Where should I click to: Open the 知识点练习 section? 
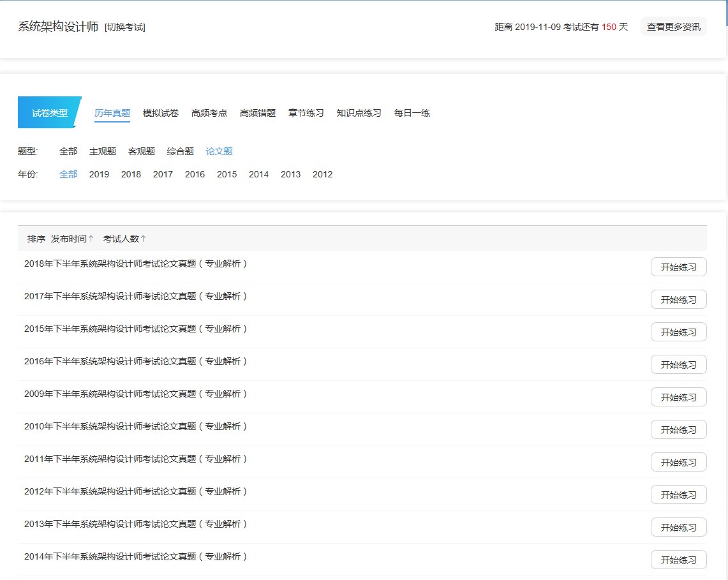click(358, 112)
